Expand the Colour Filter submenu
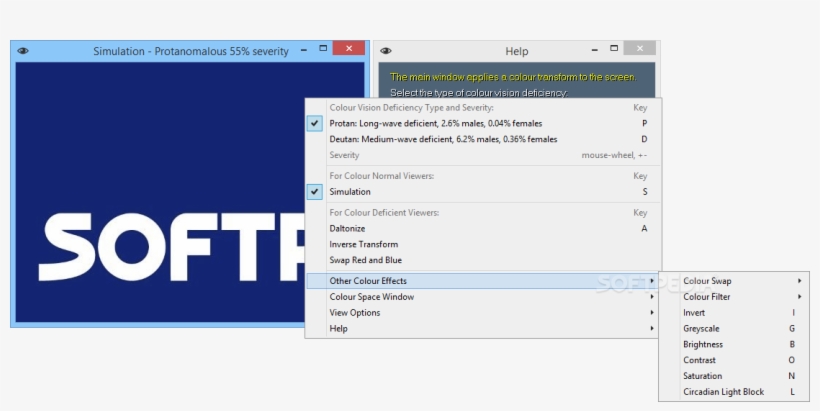This screenshot has height=411, width=820. point(707,297)
